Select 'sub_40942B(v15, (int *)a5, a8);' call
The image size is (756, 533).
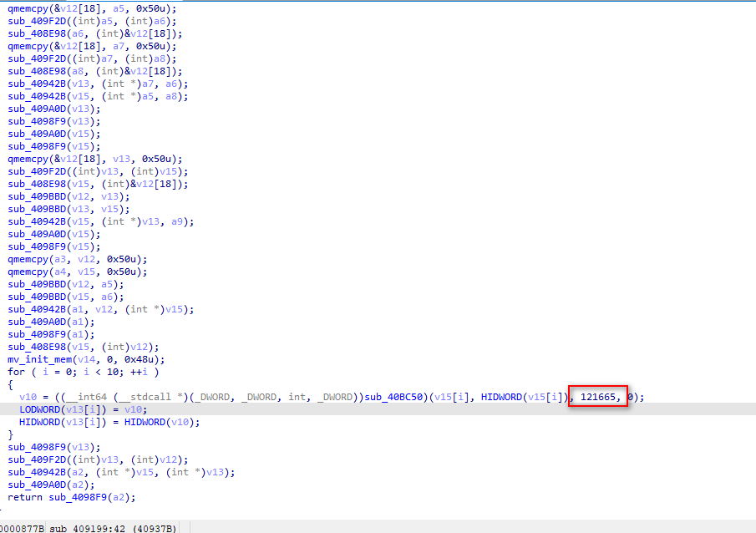[x=98, y=96]
